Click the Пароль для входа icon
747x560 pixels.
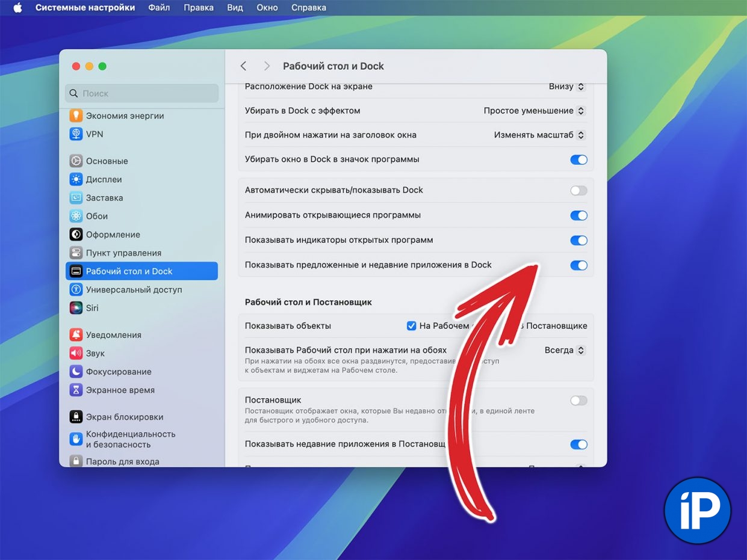coord(76,461)
